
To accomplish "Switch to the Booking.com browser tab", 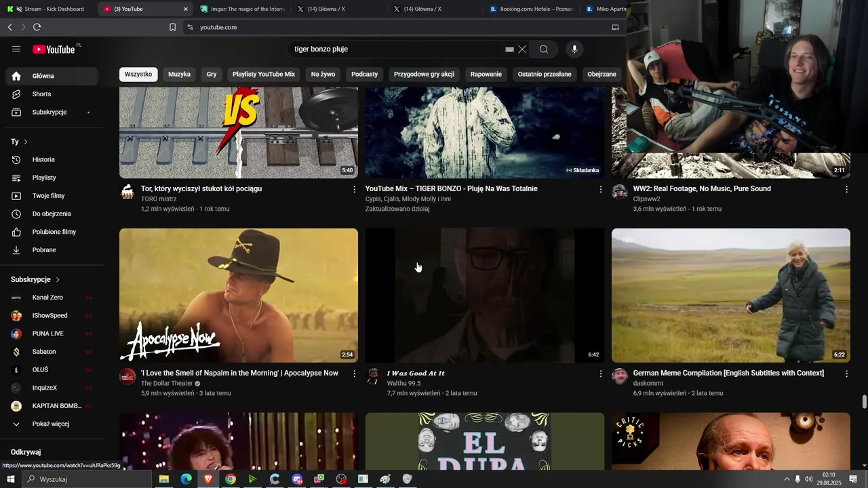I will [532, 9].
